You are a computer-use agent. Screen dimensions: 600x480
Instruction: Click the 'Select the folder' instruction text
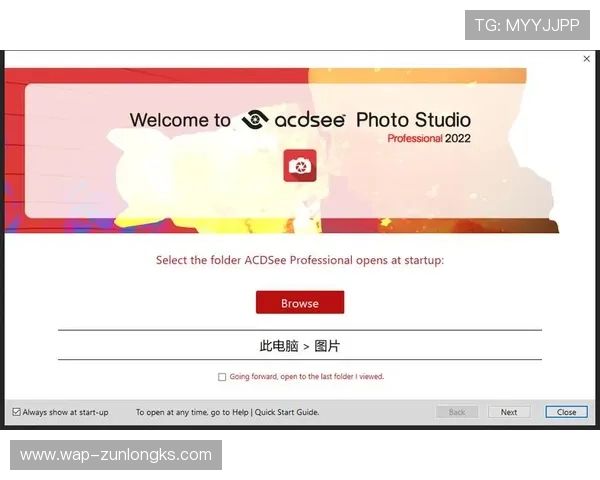(x=299, y=260)
